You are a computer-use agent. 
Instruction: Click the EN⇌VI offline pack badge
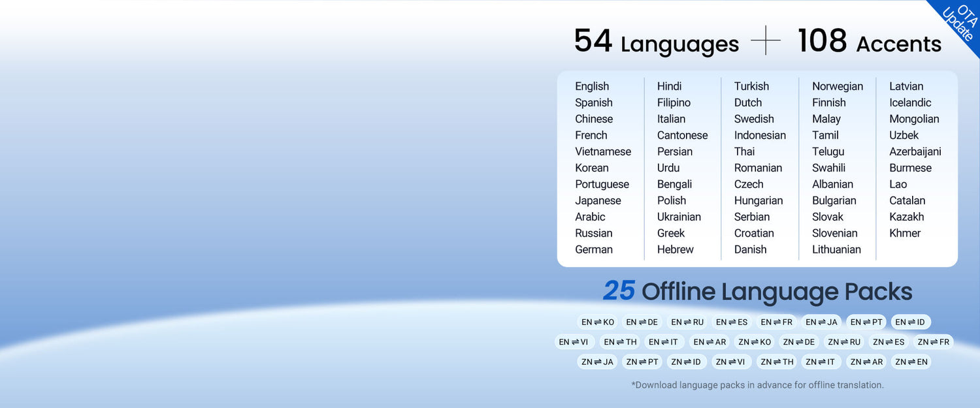click(573, 341)
